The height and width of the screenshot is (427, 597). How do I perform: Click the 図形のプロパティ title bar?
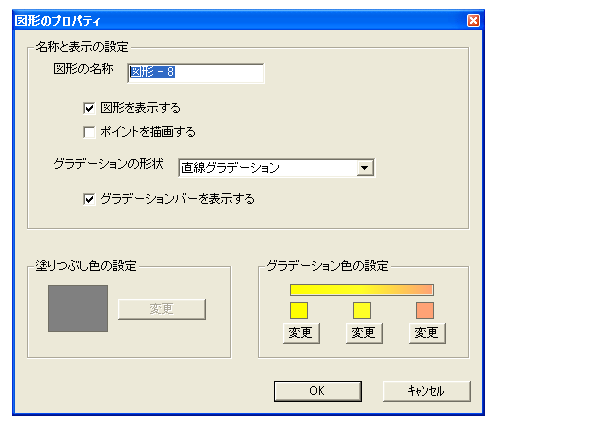coord(240,21)
